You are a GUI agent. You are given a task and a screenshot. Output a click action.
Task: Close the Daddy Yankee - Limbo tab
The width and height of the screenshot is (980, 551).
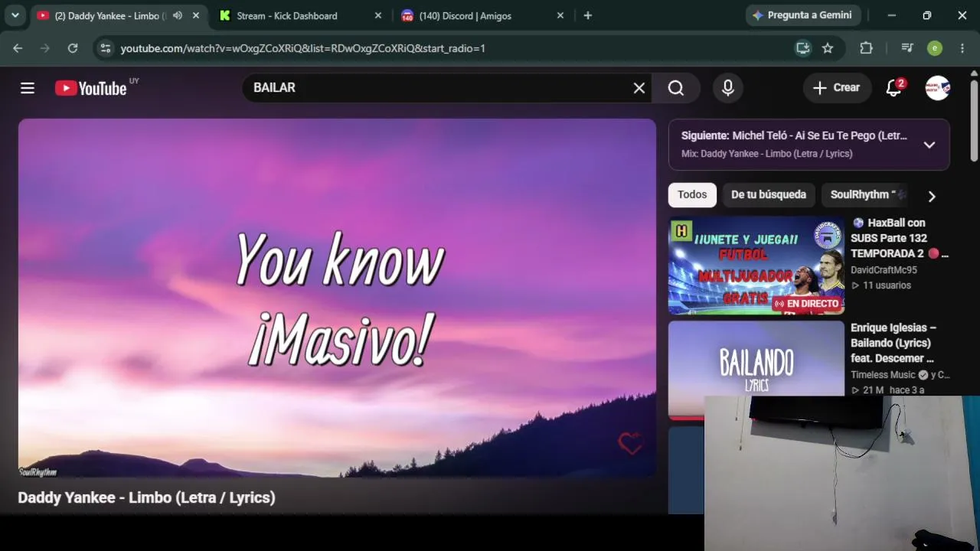coord(196,15)
